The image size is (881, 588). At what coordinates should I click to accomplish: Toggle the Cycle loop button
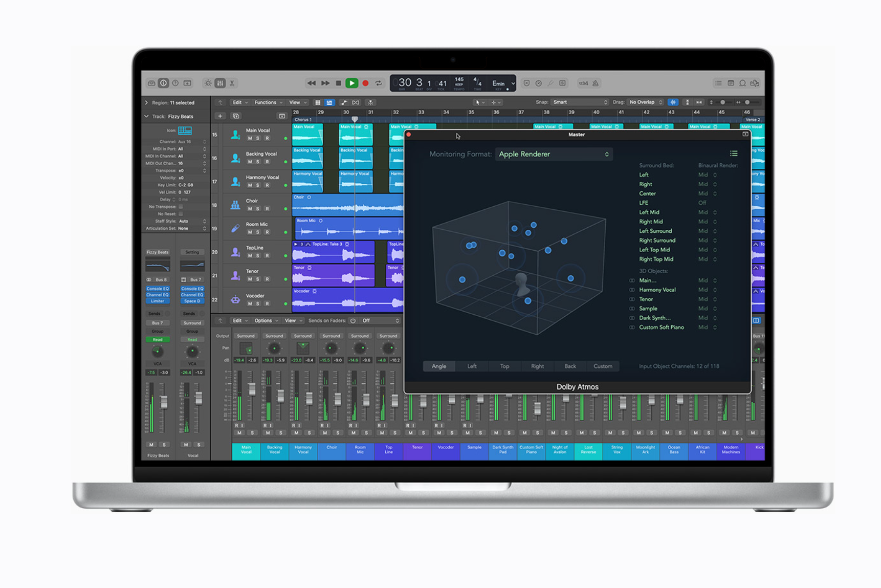coord(379,83)
